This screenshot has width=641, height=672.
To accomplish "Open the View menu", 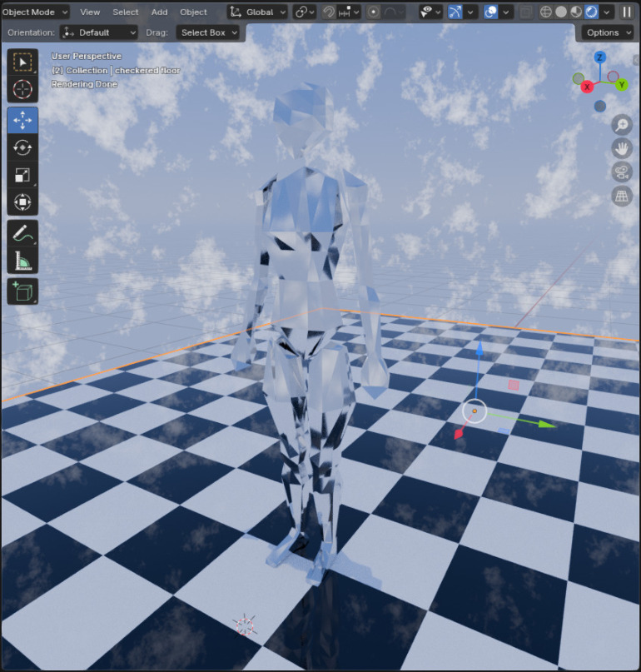I will pyautogui.click(x=90, y=12).
